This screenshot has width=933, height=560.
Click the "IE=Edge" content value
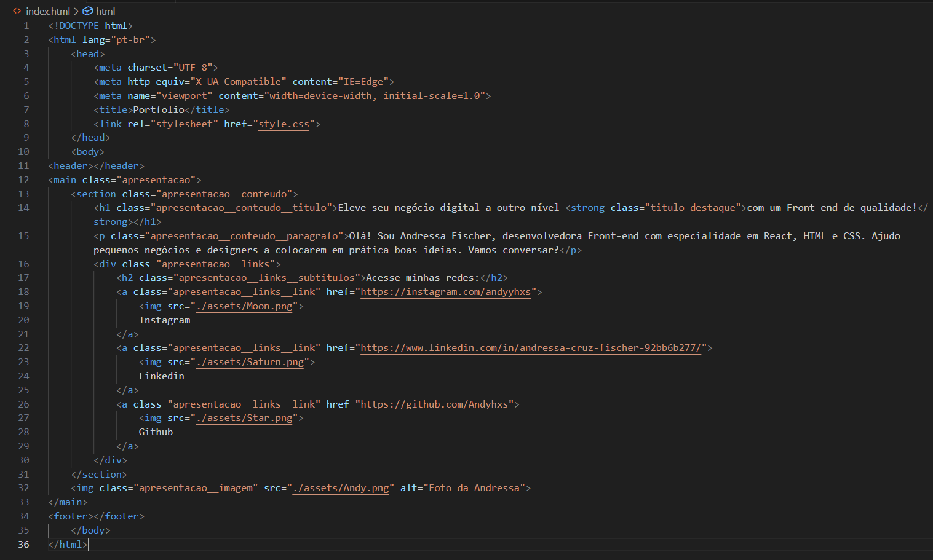pyautogui.click(x=363, y=81)
